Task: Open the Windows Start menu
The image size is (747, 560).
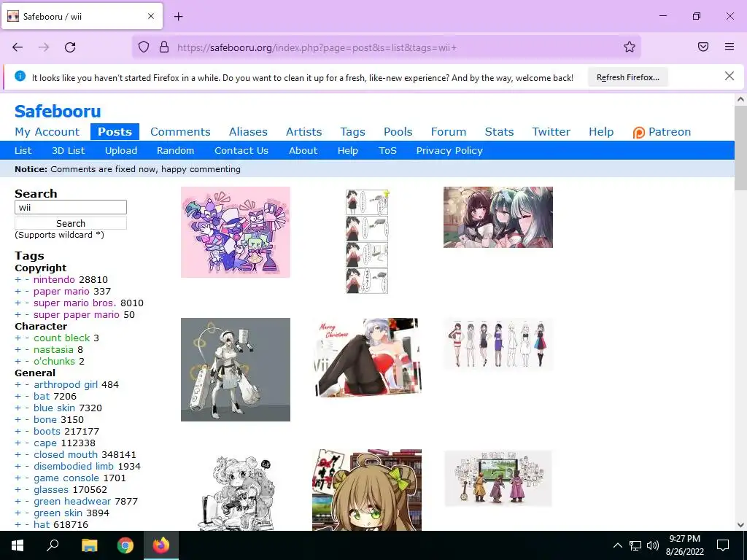Action: pyautogui.click(x=18, y=545)
